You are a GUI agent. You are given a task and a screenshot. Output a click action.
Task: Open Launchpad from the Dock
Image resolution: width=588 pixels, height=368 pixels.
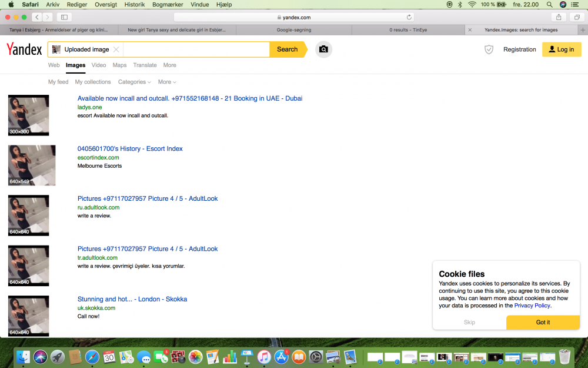pos(58,357)
